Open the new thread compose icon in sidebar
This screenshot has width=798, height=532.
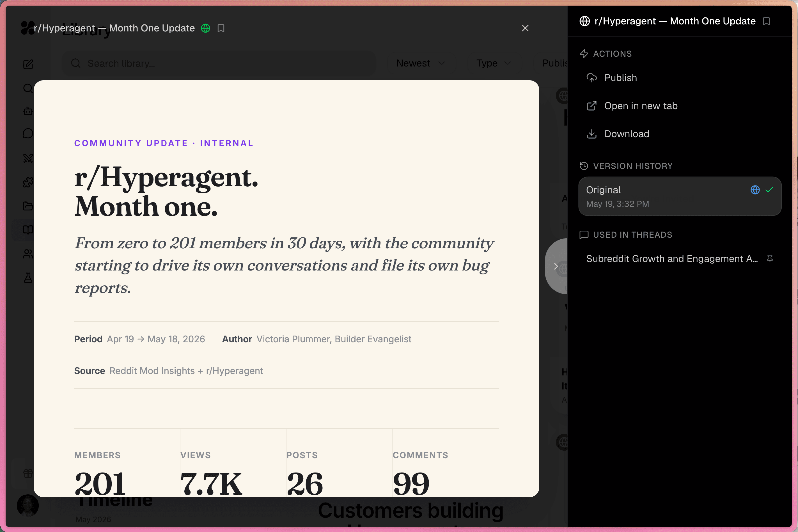(28, 64)
